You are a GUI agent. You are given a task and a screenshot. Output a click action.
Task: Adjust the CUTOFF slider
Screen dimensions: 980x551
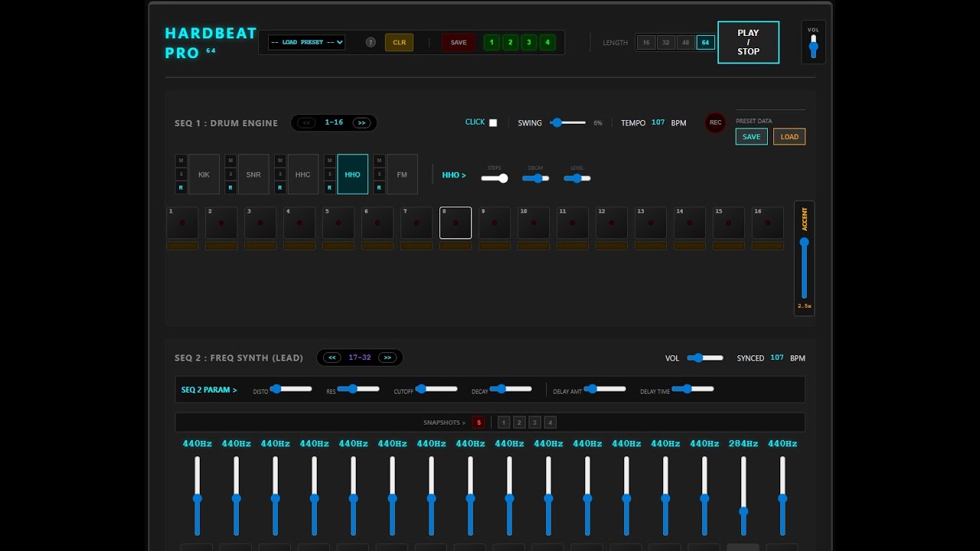436,389
